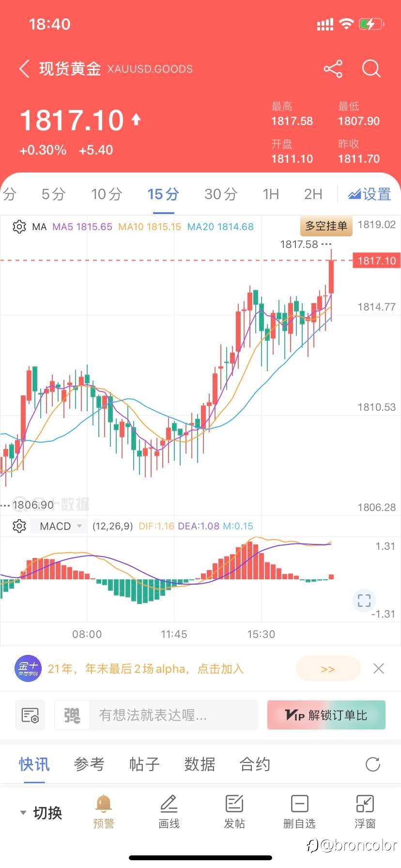Open MA indicator settings gear
The height and width of the screenshot is (868, 401).
click(19, 227)
